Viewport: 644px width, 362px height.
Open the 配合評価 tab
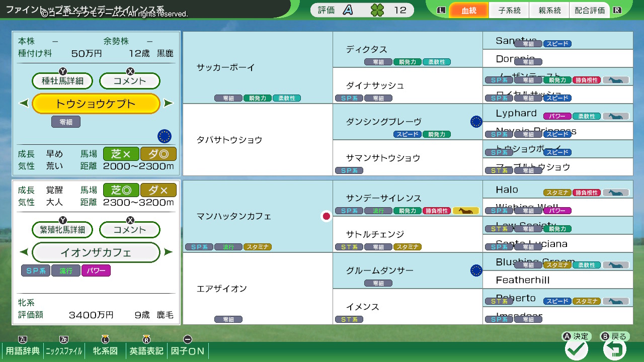coord(590,10)
